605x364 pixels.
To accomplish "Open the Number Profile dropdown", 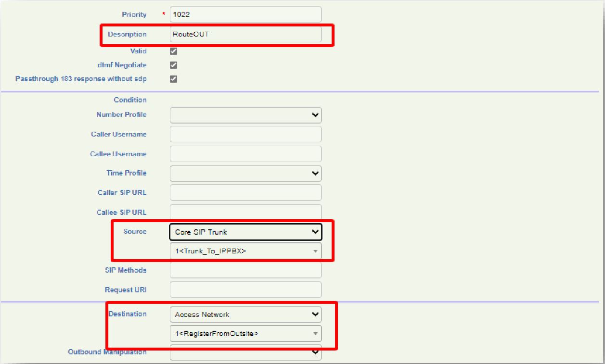I will pos(245,115).
